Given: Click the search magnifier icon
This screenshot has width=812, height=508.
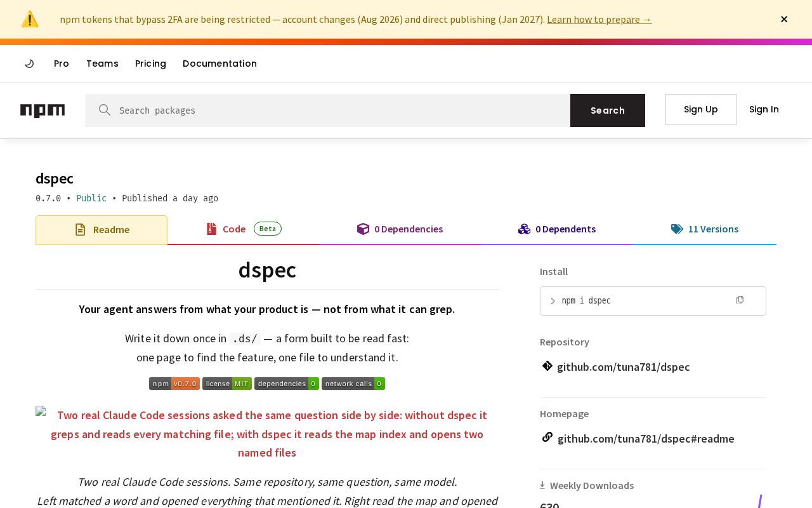Looking at the screenshot, I should click(105, 110).
